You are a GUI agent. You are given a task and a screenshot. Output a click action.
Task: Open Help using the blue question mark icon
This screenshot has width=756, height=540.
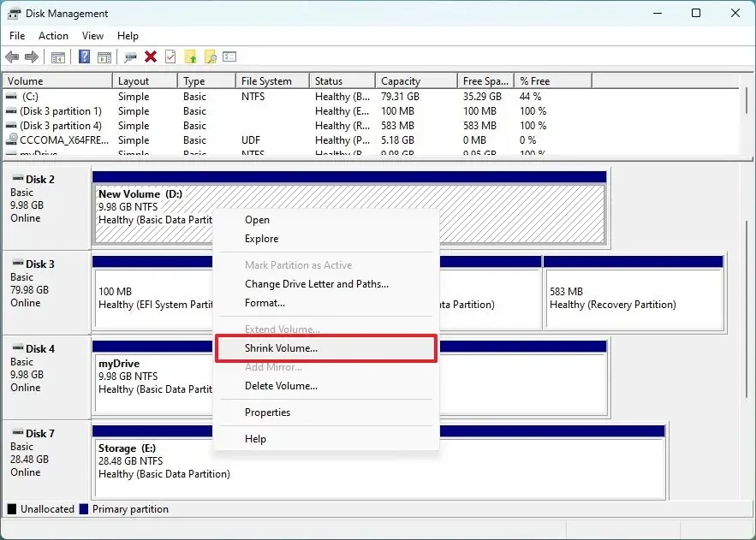coord(83,58)
